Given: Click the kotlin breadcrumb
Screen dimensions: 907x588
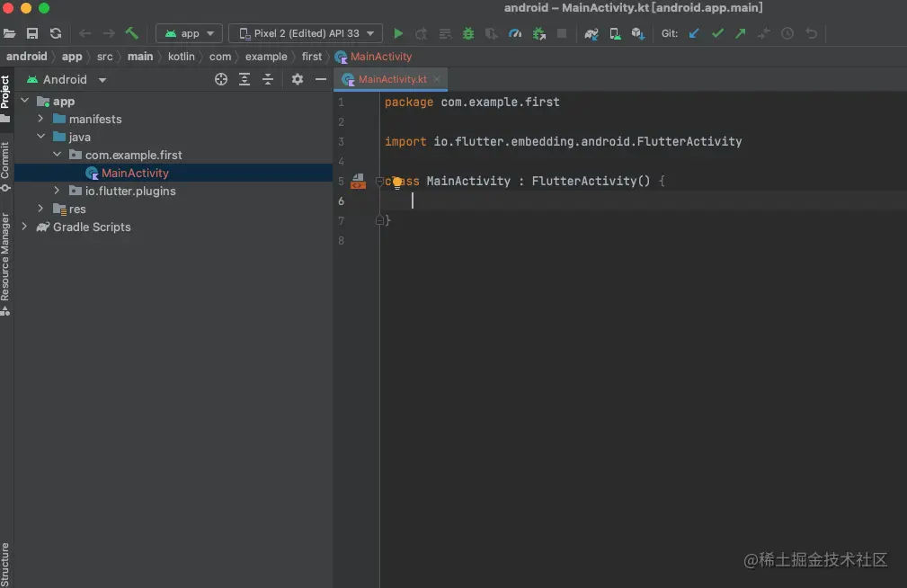Looking at the screenshot, I should 181,56.
